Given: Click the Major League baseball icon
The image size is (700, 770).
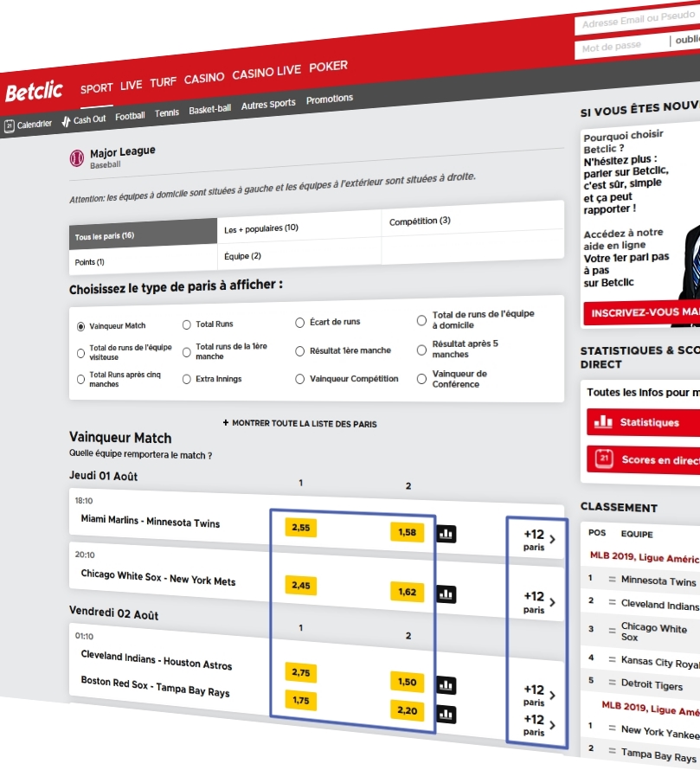Looking at the screenshot, I should 77,158.
